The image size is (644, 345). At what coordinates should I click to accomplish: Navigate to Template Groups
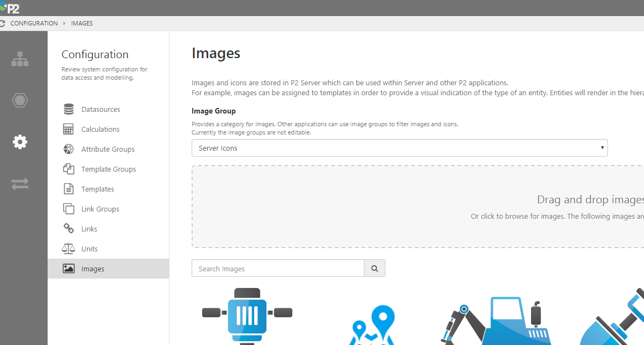[108, 169]
